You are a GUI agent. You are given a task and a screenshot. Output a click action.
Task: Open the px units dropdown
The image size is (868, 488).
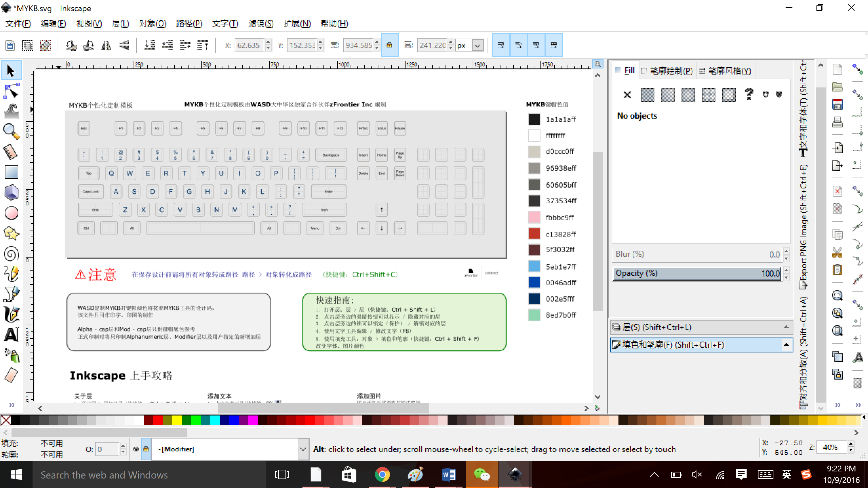click(x=477, y=45)
